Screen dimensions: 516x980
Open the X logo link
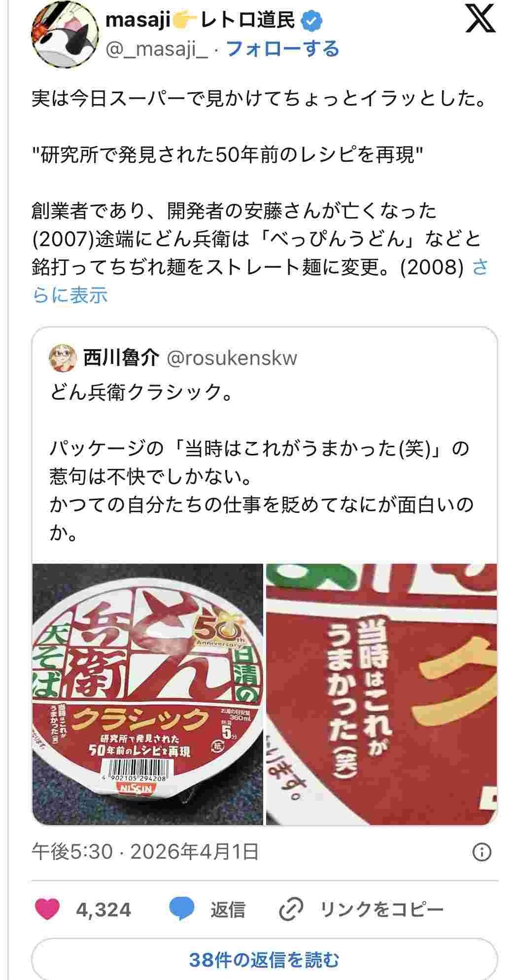480,22
